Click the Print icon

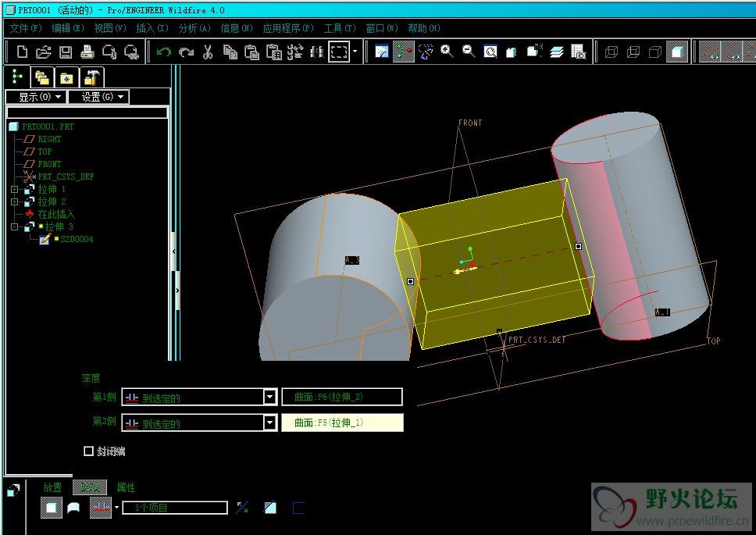(87, 52)
